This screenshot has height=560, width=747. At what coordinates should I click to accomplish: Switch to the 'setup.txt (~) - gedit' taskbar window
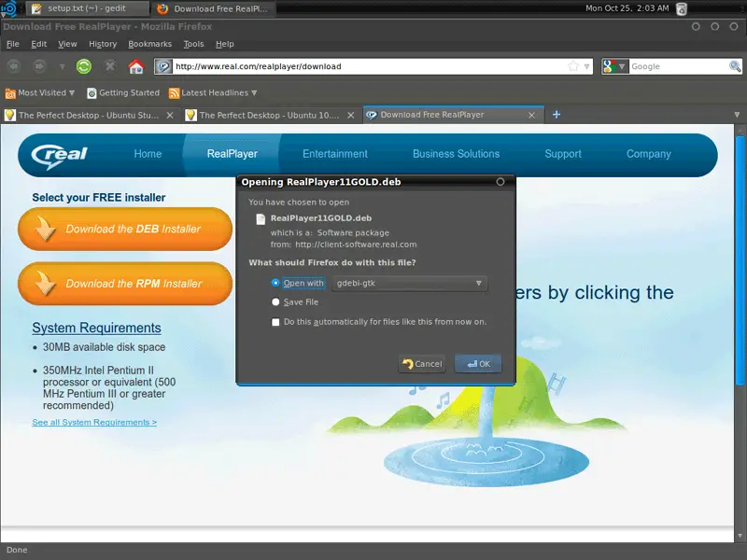[x=87, y=8]
